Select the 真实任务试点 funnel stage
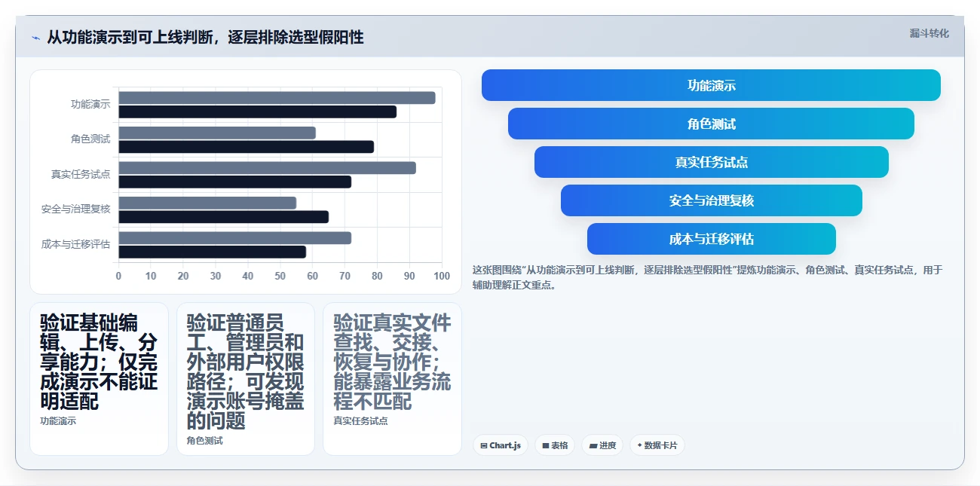The height and width of the screenshot is (486, 980). click(x=711, y=162)
